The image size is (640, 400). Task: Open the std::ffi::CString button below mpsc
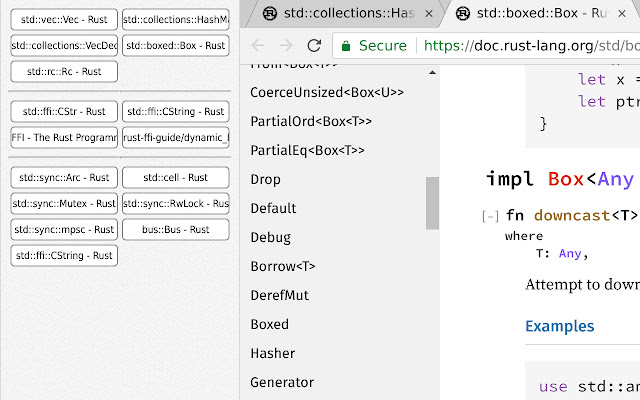click(64, 256)
